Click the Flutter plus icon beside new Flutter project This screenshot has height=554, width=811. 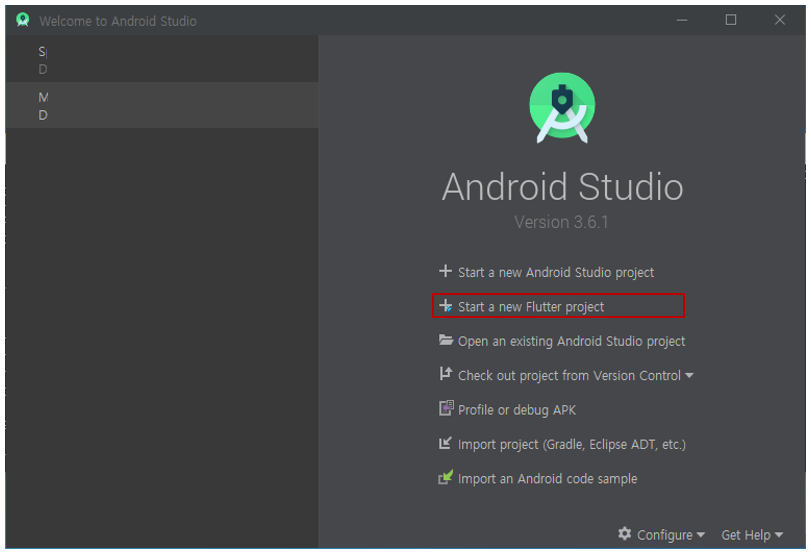coord(445,306)
